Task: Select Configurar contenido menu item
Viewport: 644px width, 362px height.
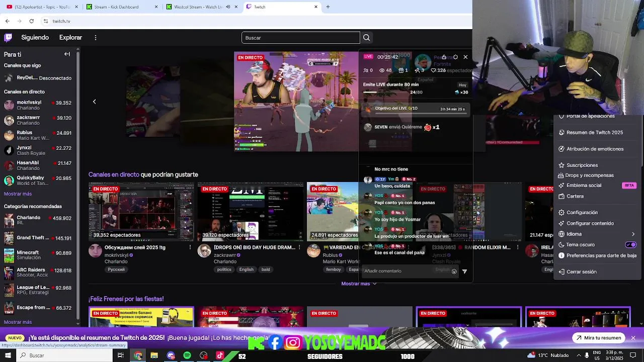Action: pos(597,223)
